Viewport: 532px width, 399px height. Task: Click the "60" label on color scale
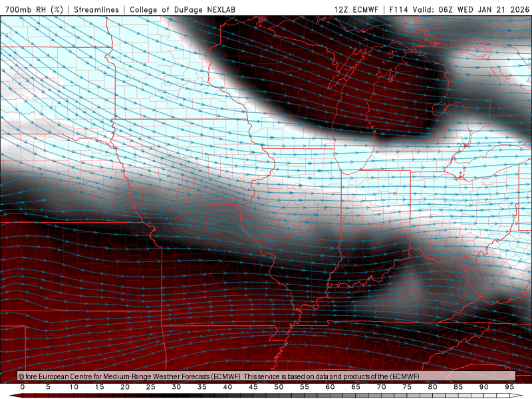coord(330,387)
